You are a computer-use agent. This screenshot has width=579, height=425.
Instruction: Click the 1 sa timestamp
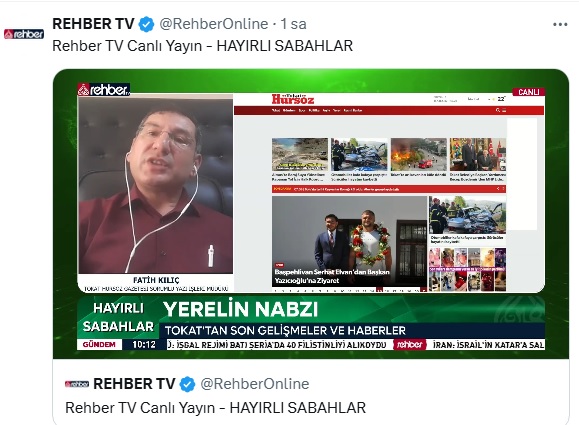coord(294,24)
